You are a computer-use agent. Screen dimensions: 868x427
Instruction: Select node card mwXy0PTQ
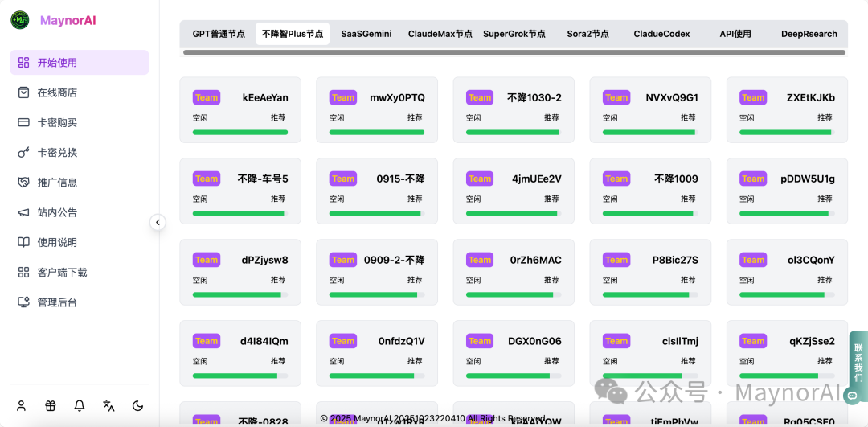(377, 109)
